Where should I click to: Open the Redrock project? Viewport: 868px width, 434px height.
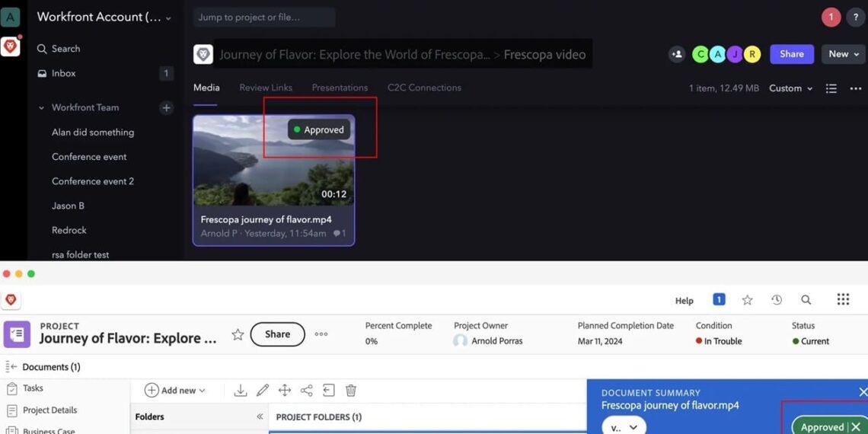69,230
